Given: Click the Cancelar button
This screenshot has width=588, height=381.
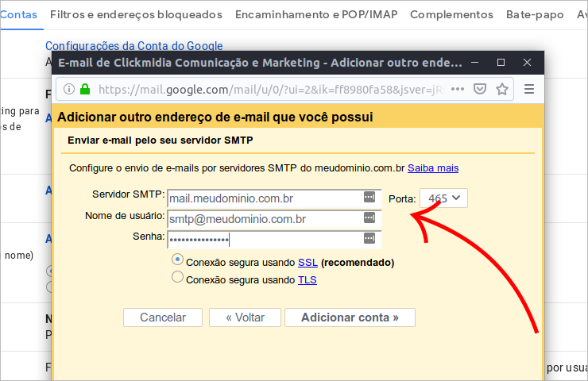Looking at the screenshot, I should pyautogui.click(x=163, y=317).
